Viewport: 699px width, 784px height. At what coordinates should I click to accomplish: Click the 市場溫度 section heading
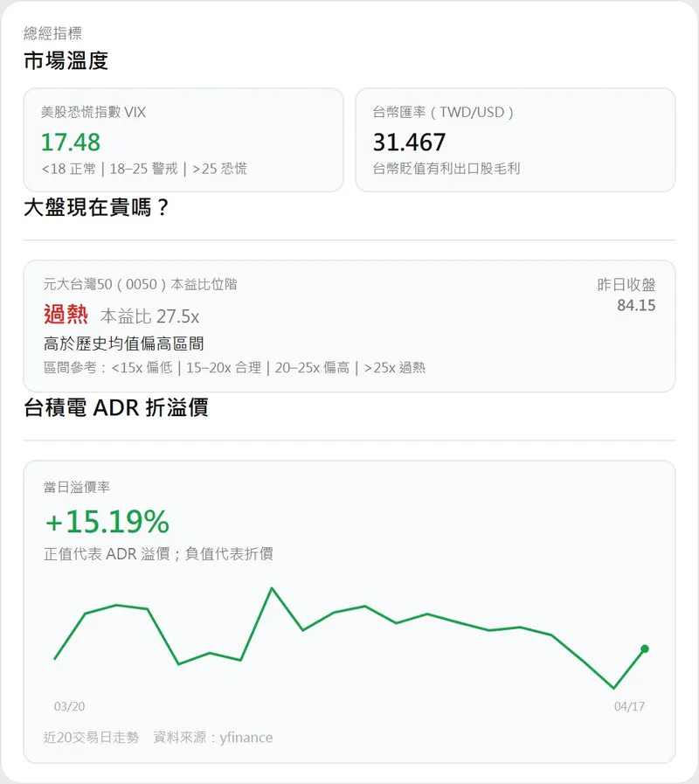click(66, 61)
